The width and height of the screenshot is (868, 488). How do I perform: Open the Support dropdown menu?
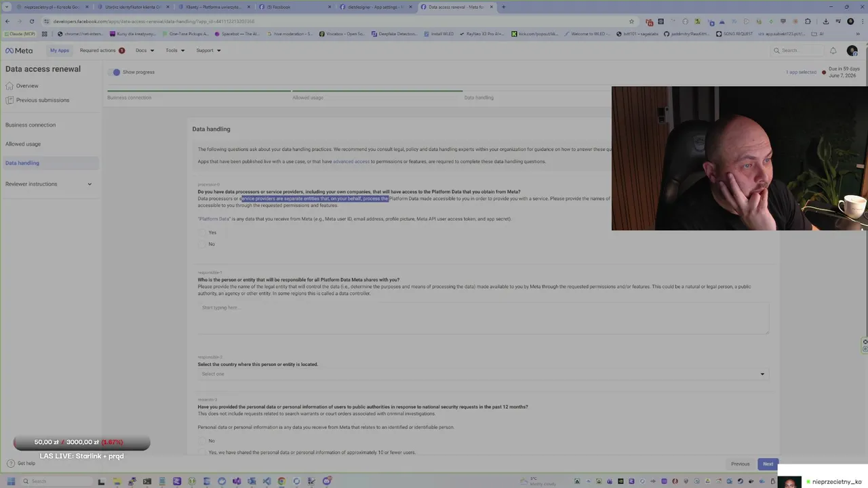pos(208,50)
